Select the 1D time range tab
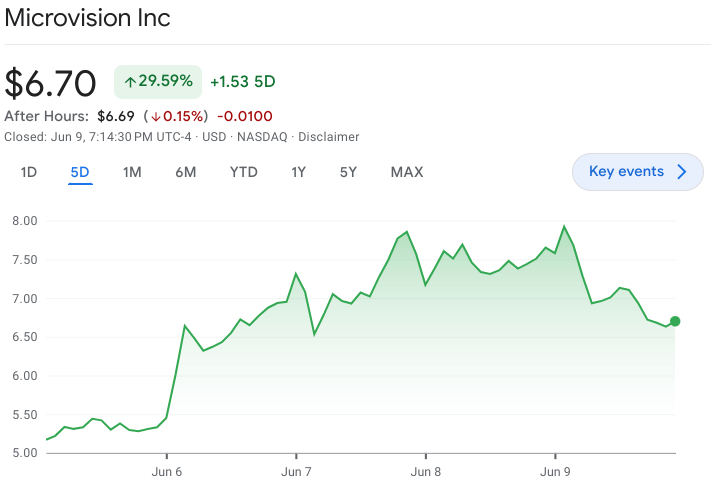Screen dimensions: 711x479 (29, 172)
